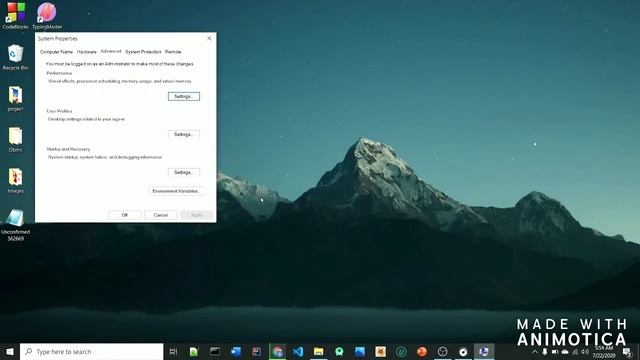Select the project folder on desktop
The height and width of the screenshot is (360, 640).
tap(15, 98)
